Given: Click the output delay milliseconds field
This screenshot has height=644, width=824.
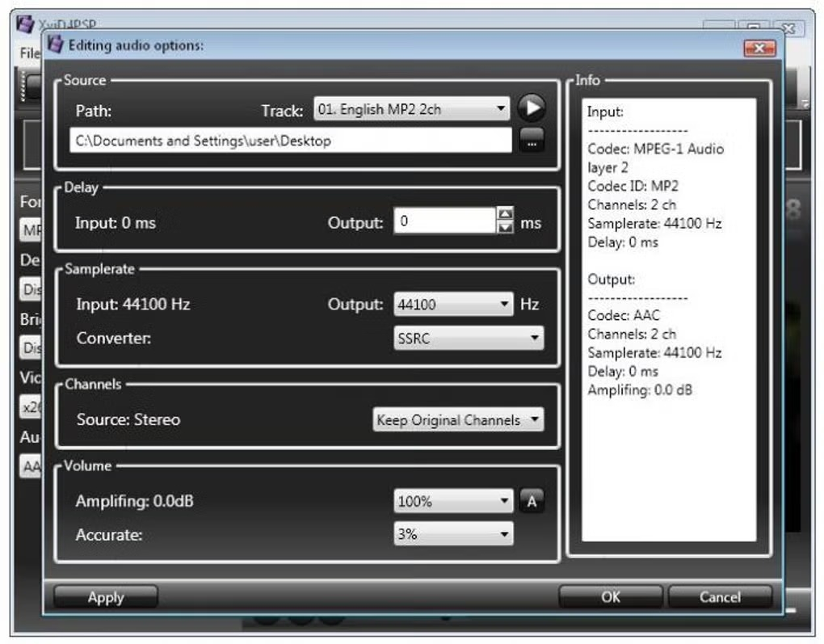Looking at the screenshot, I should point(444,221).
